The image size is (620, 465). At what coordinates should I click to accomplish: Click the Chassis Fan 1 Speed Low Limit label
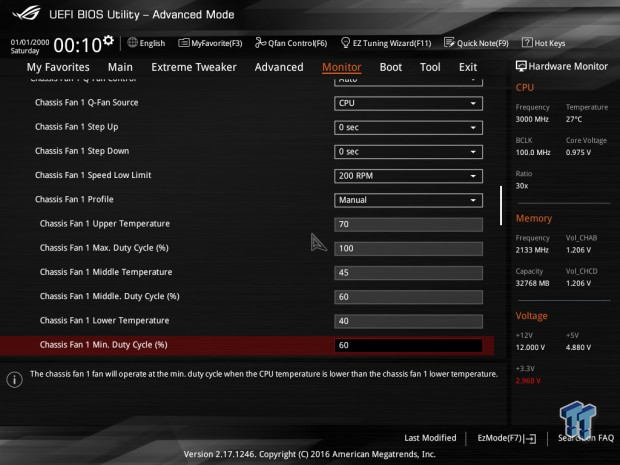93,175
